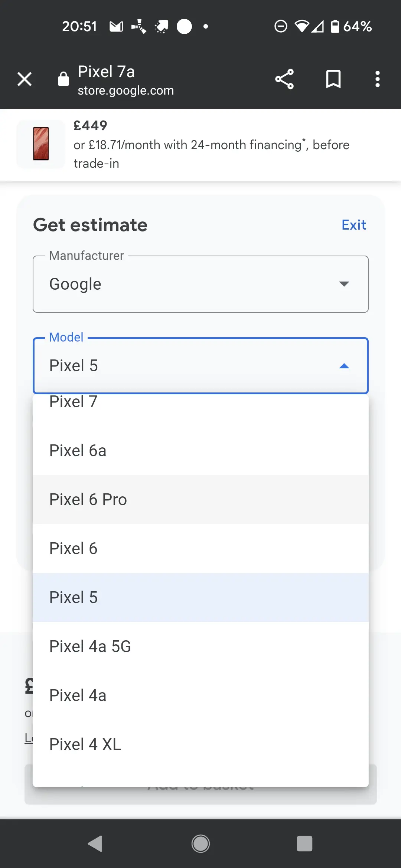Tap the padlock site security icon
This screenshot has height=868, width=401.
click(x=63, y=79)
